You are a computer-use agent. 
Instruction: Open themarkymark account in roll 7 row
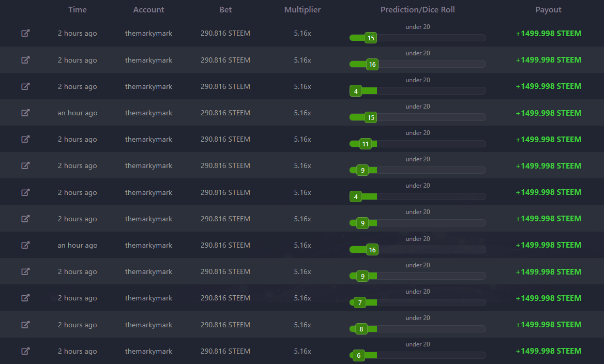pos(149,298)
